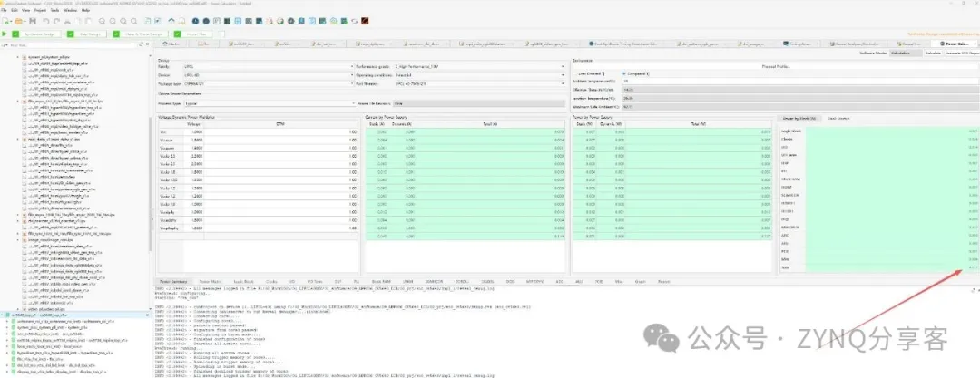Open the Process Type dropdown
Screen dimensions: 980x378
[269, 102]
